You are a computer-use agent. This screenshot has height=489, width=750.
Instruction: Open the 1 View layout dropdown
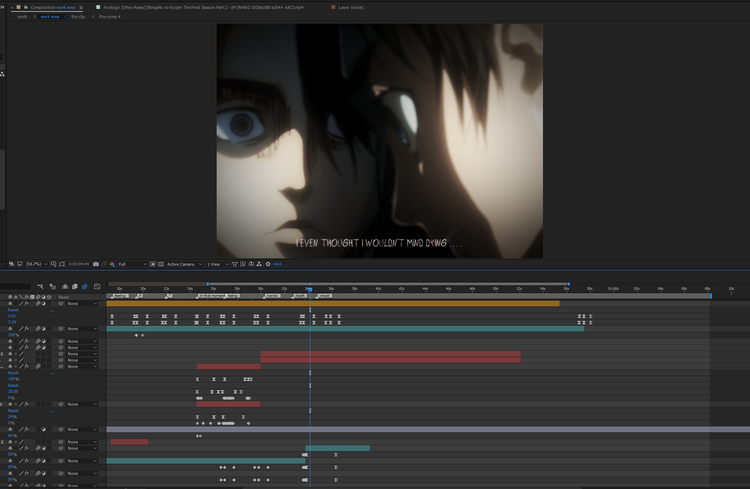pyautogui.click(x=214, y=264)
